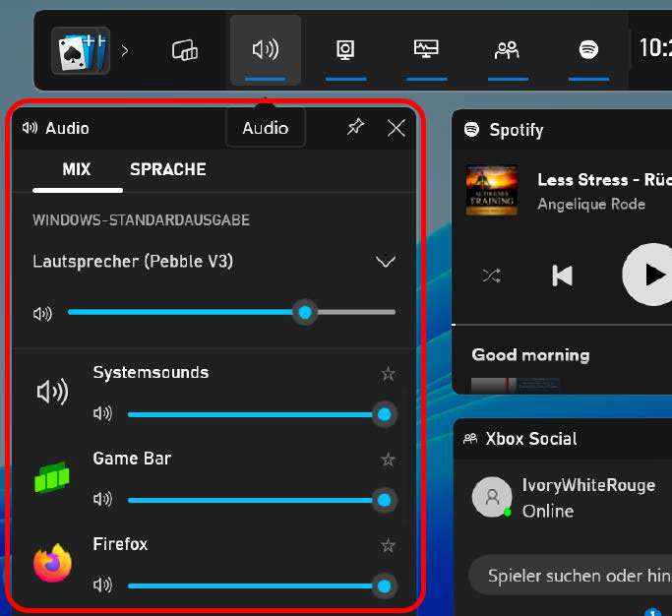
Task: Mute Game Bar audio
Action: click(x=102, y=500)
